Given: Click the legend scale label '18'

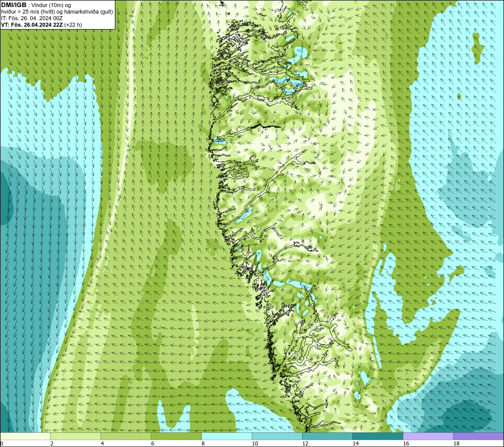Looking at the screenshot, I should point(457,443).
